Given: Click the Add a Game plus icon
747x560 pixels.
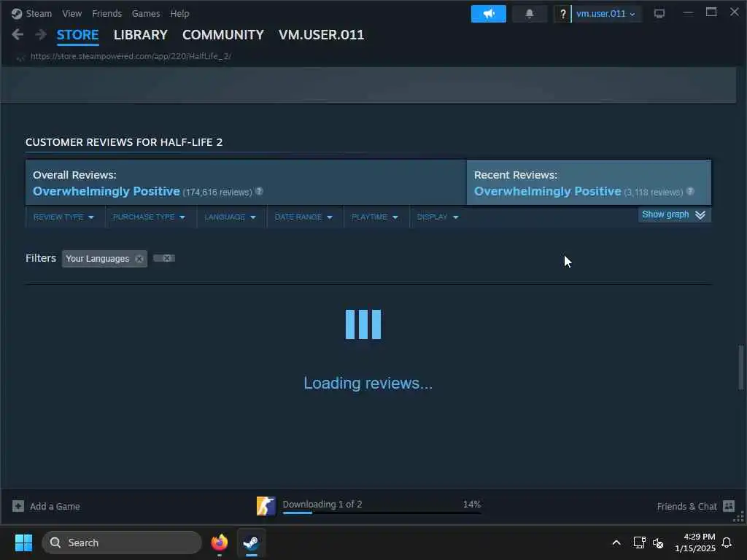Looking at the screenshot, I should (18, 506).
